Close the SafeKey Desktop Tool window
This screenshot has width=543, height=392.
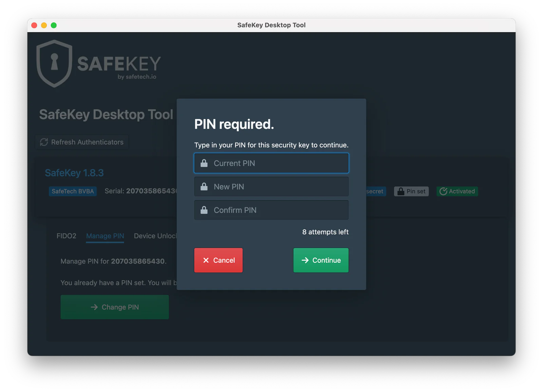pyautogui.click(x=34, y=25)
